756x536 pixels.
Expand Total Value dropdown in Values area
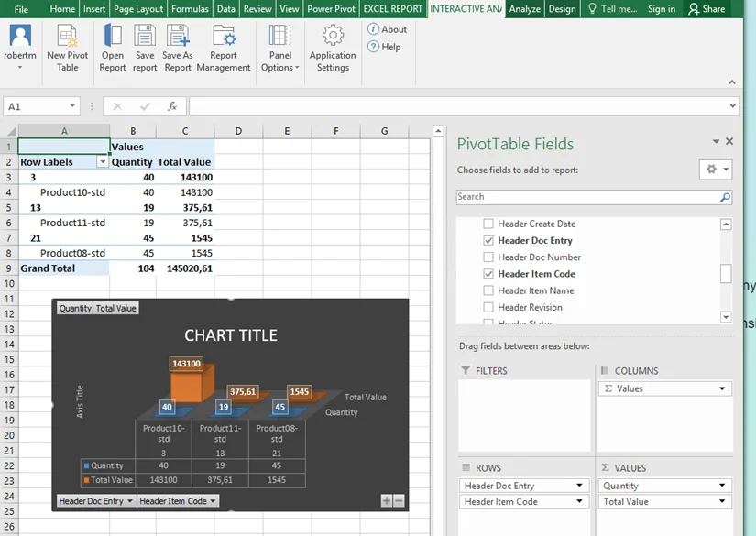pos(724,502)
